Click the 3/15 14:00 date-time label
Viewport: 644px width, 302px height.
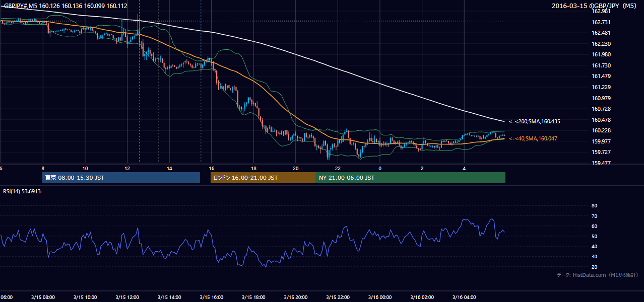point(169,297)
